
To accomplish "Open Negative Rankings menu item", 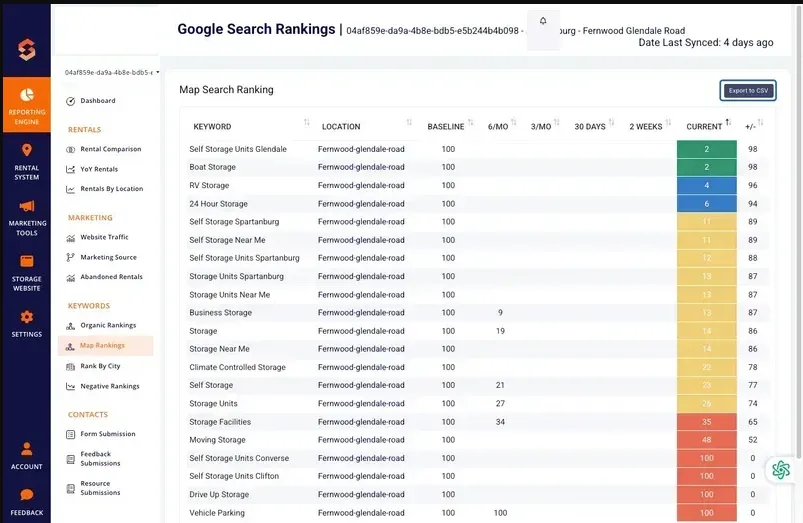I will click(x=110, y=386).
